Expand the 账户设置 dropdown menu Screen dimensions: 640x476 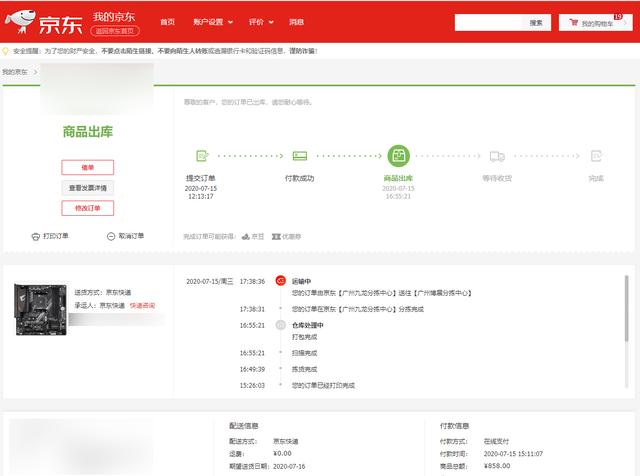(213, 22)
